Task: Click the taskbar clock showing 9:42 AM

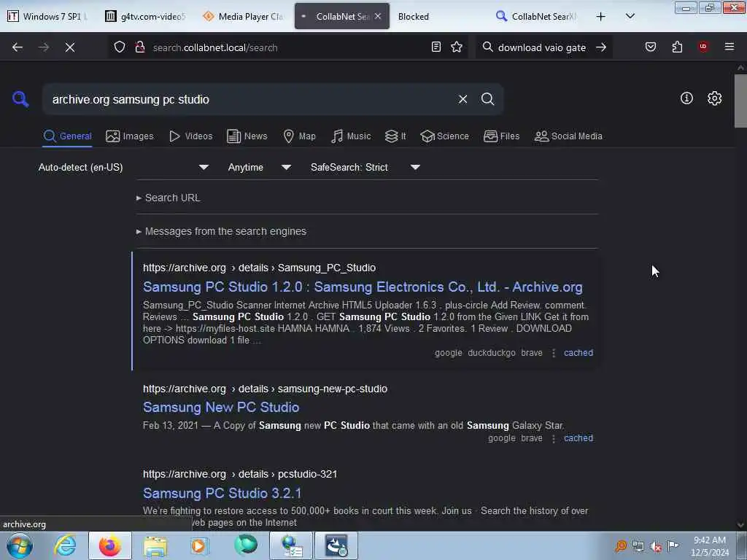Action: (710, 546)
